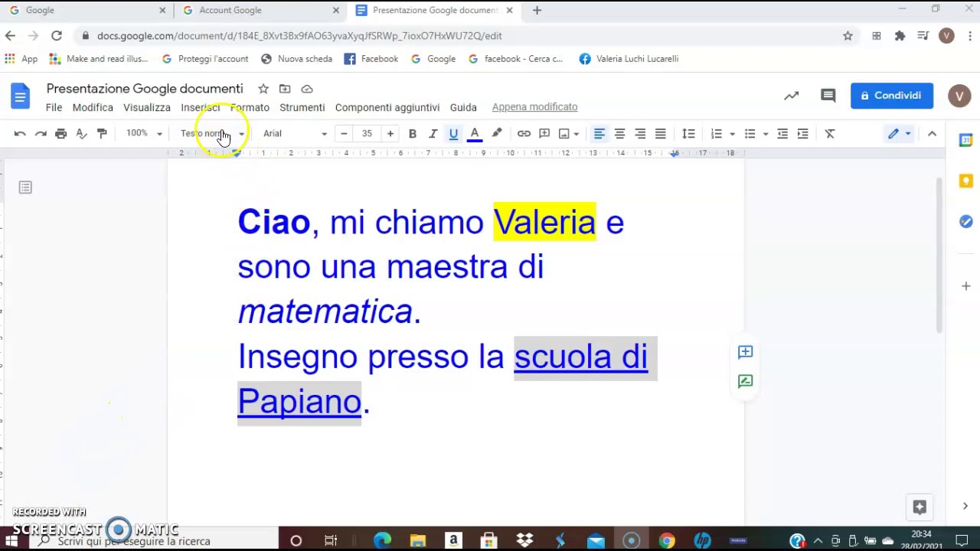Toggle italic formatting
The width and height of the screenshot is (980, 551).
[433, 134]
